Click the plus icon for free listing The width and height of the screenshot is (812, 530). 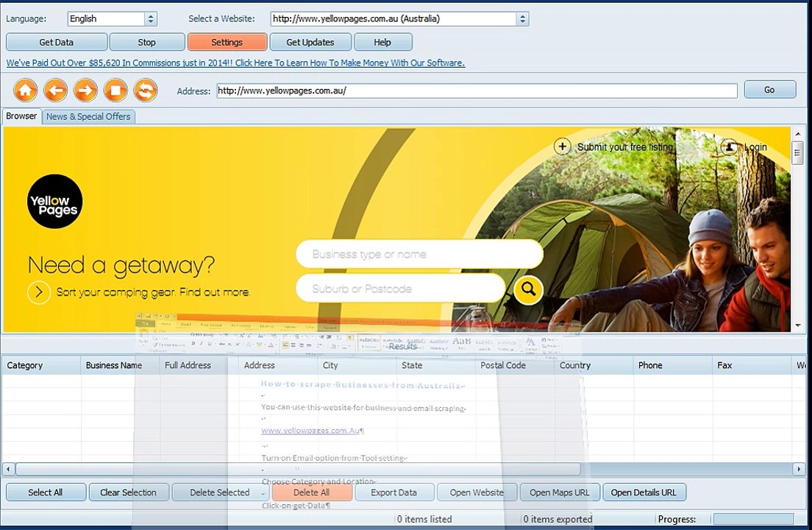tap(562, 146)
